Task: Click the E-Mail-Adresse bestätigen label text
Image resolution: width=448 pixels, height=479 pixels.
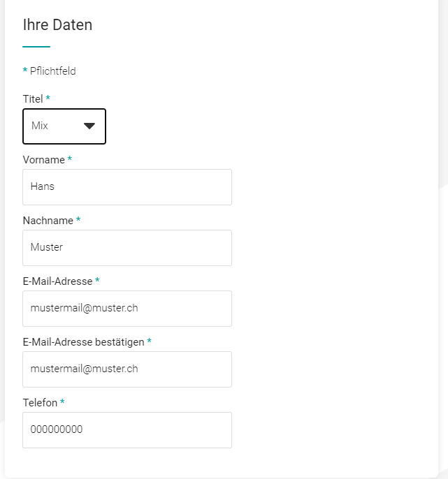Action: 83,342
